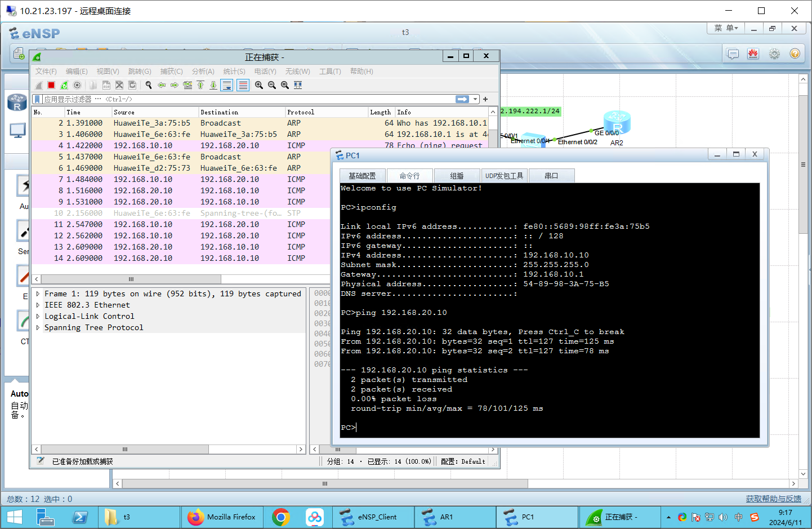Click the 配置: Default profile in status bar
The height and width of the screenshot is (529, 812).
463,461
